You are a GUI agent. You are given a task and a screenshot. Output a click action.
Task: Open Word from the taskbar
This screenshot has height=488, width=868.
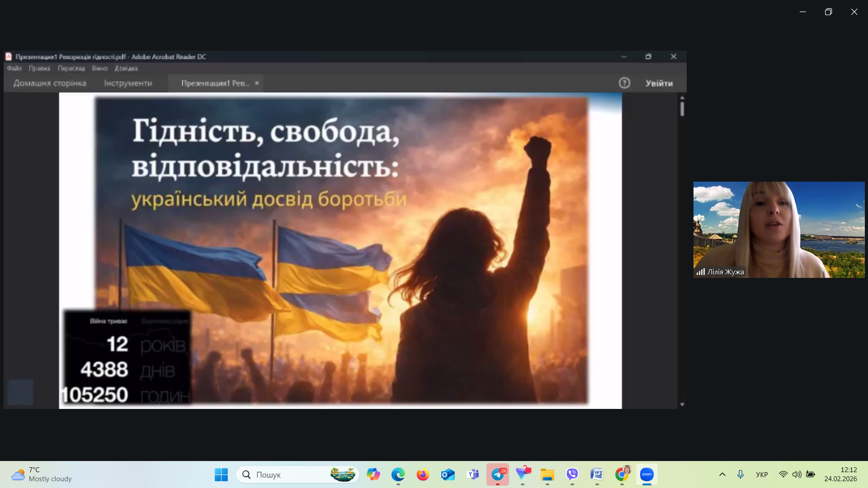coord(597,474)
